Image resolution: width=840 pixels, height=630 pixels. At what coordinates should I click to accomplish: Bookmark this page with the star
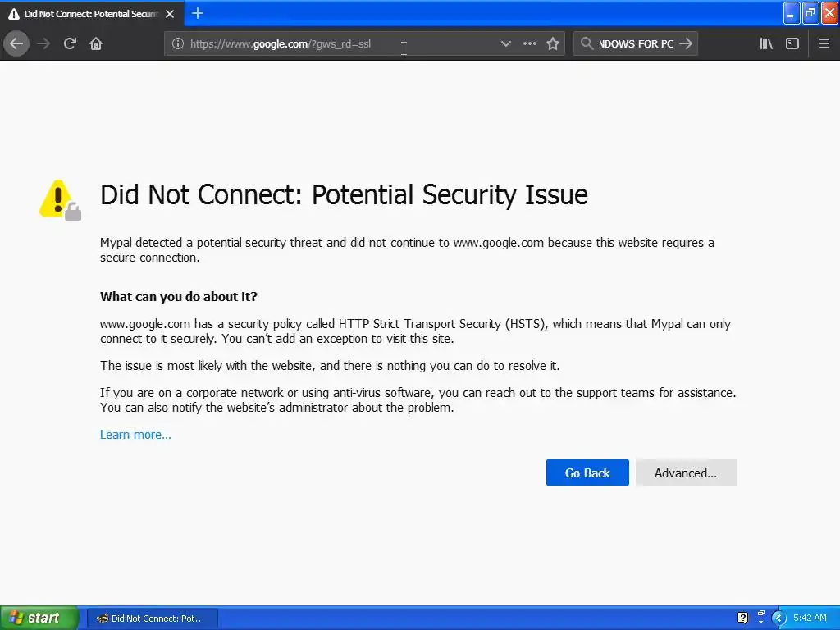553,43
